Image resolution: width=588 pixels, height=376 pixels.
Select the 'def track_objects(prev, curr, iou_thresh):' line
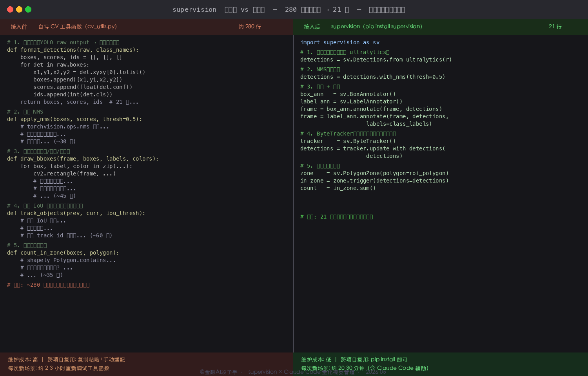76,213
